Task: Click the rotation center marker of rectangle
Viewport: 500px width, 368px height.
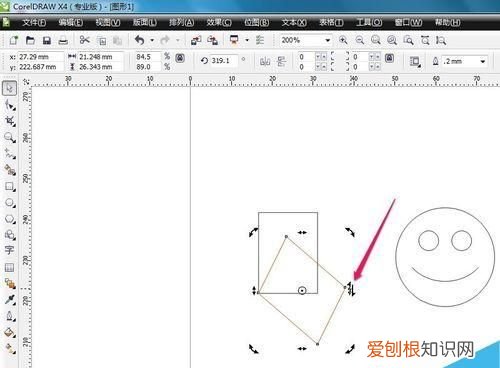Action: tap(302, 291)
